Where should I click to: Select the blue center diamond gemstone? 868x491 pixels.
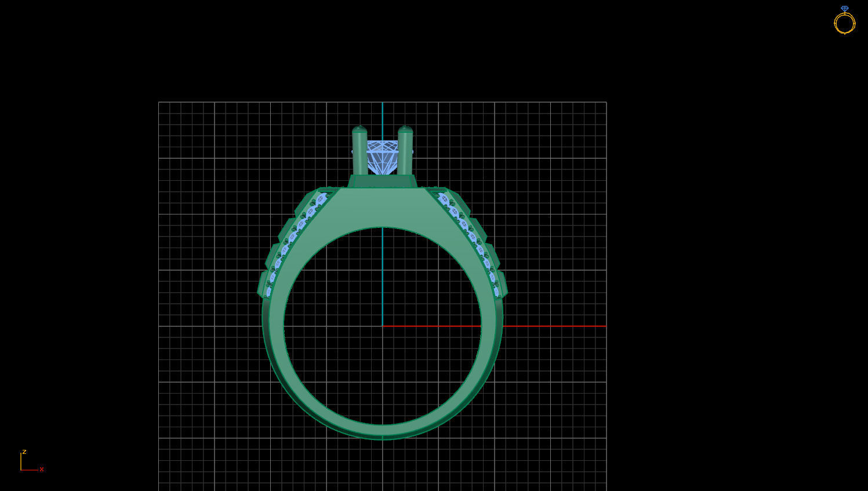coord(382,157)
